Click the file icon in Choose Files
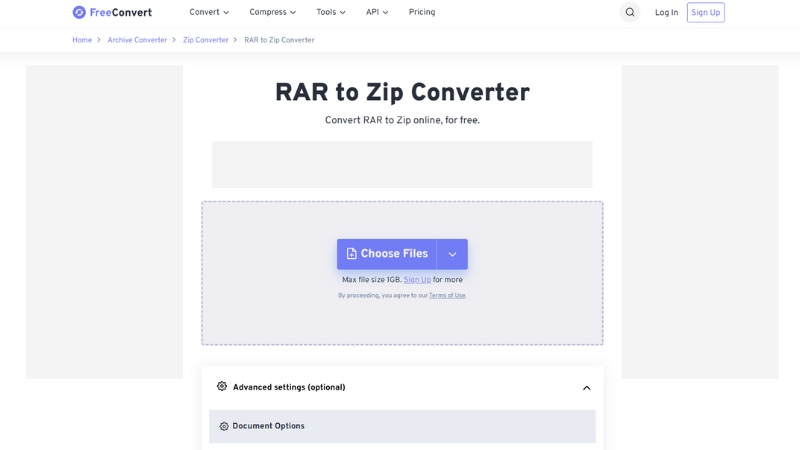Viewport: 800px width, 450px height. (351, 254)
